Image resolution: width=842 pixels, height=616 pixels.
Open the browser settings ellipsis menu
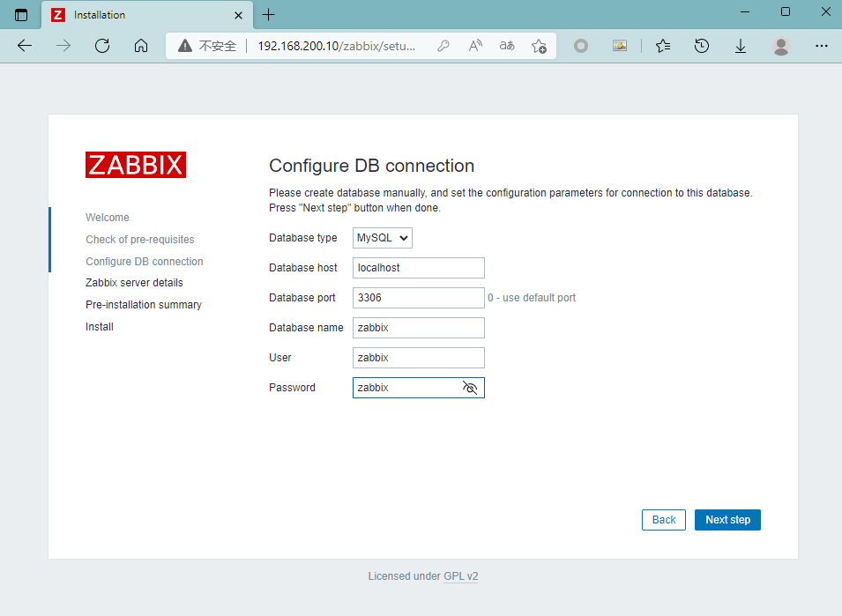(x=822, y=46)
